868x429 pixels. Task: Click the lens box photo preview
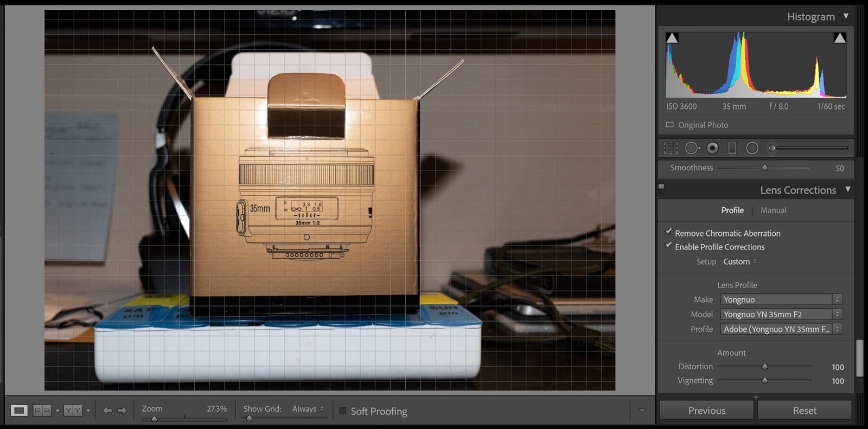pos(330,200)
